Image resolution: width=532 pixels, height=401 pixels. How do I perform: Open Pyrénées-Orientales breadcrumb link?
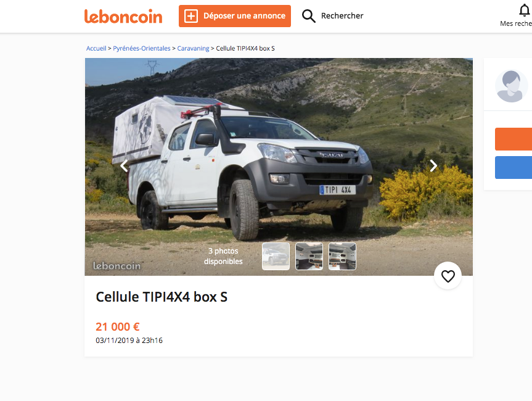pyautogui.click(x=142, y=48)
